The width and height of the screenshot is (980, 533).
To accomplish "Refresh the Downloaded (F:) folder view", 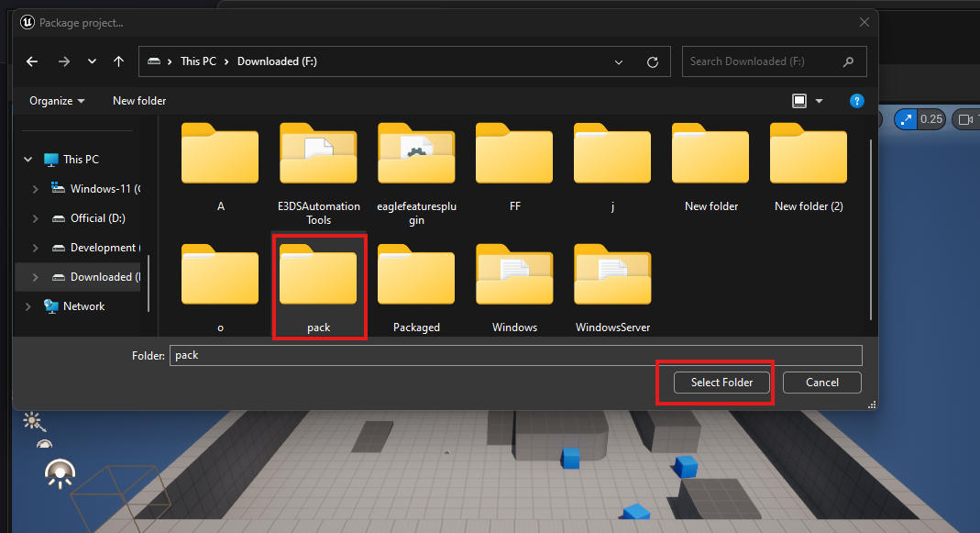I will tap(653, 61).
